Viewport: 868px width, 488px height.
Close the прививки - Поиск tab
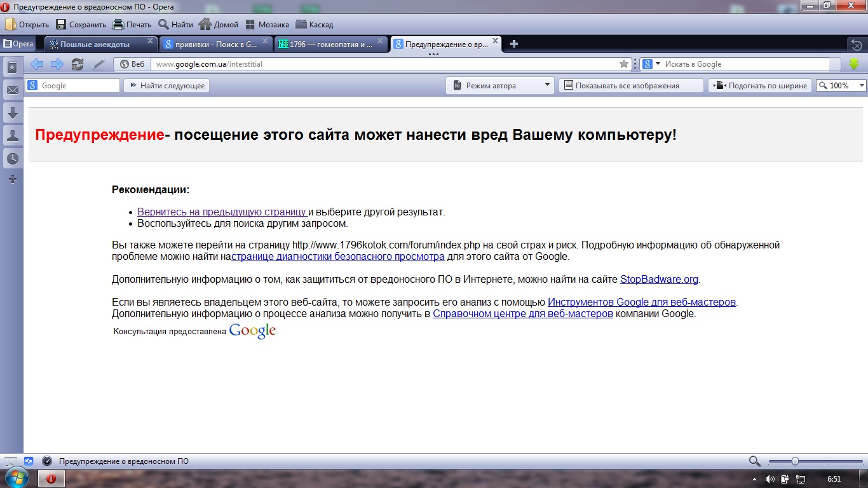click(266, 41)
